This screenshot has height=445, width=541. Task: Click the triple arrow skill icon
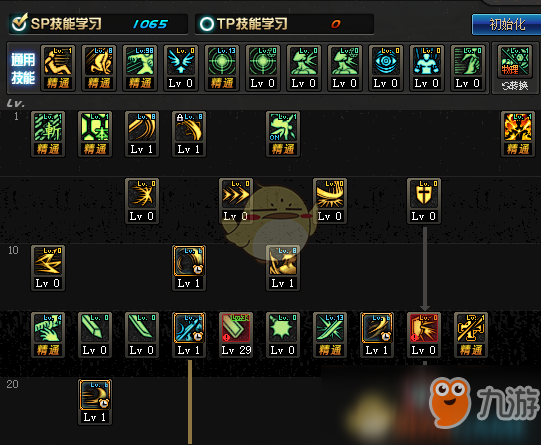click(x=236, y=201)
